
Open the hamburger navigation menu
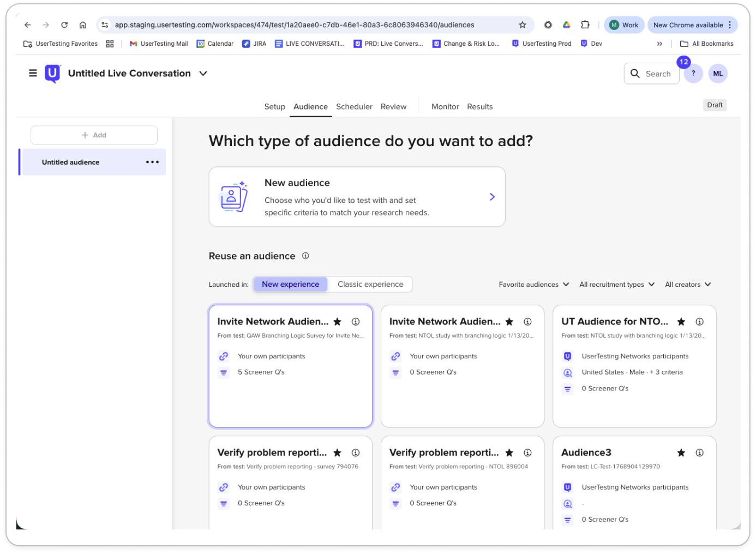point(33,73)
